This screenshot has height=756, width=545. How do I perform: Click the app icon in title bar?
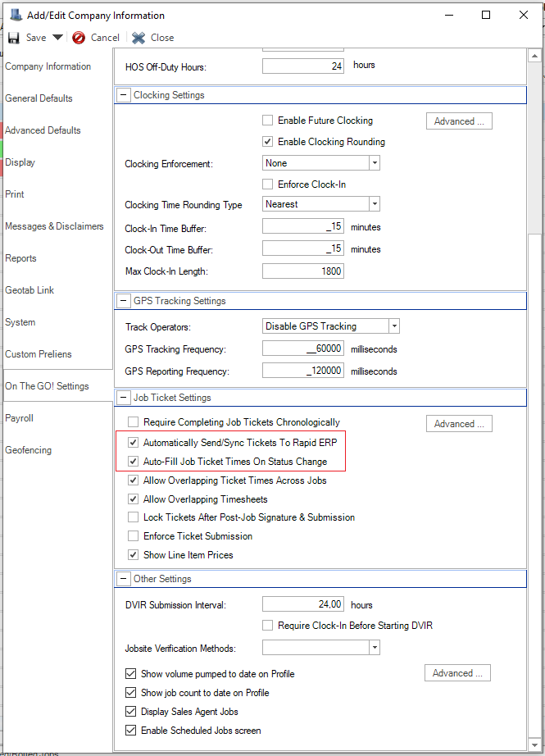coord(16,15)
